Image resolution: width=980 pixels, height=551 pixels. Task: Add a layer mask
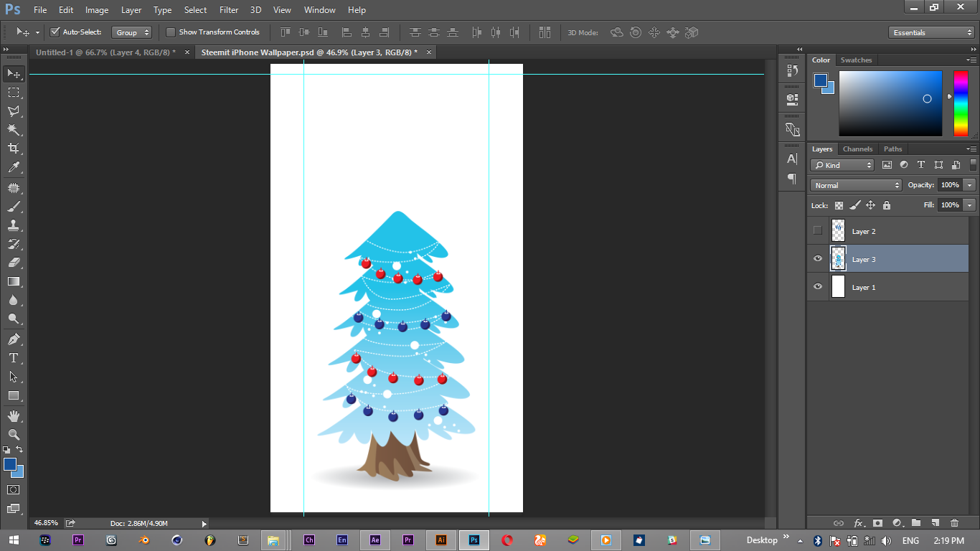(x=877, y=523)
